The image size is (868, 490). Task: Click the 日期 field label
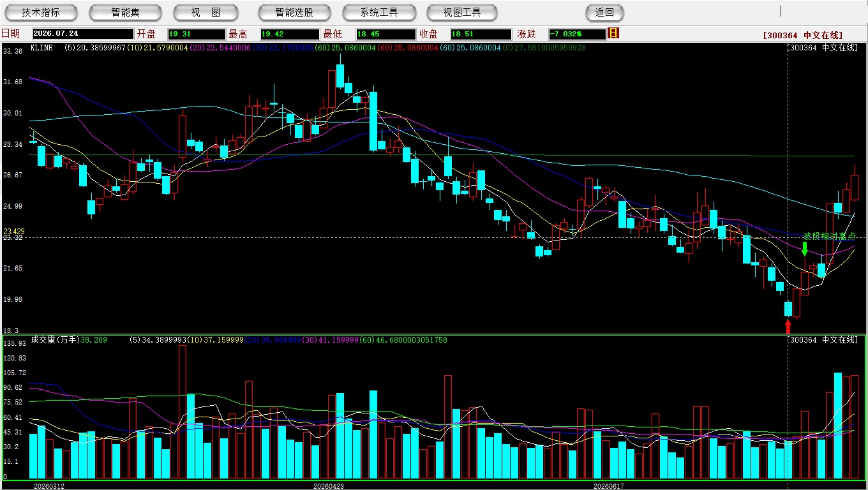point(10,34)
